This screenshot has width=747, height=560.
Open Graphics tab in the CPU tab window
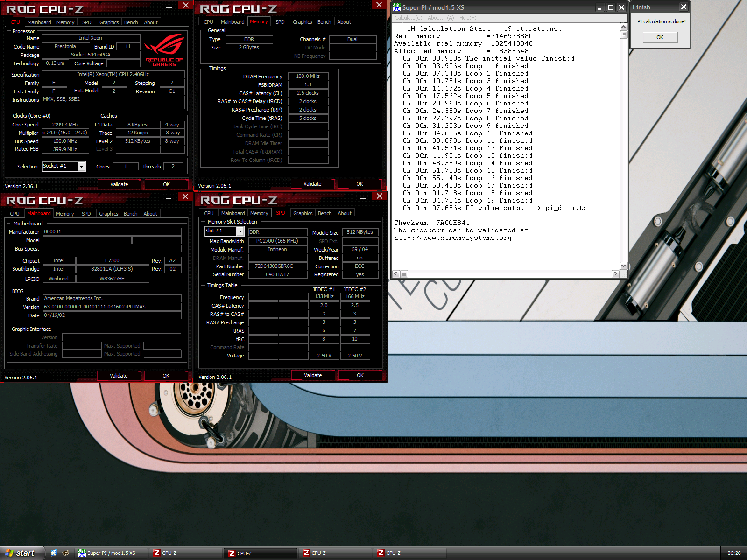109,22
